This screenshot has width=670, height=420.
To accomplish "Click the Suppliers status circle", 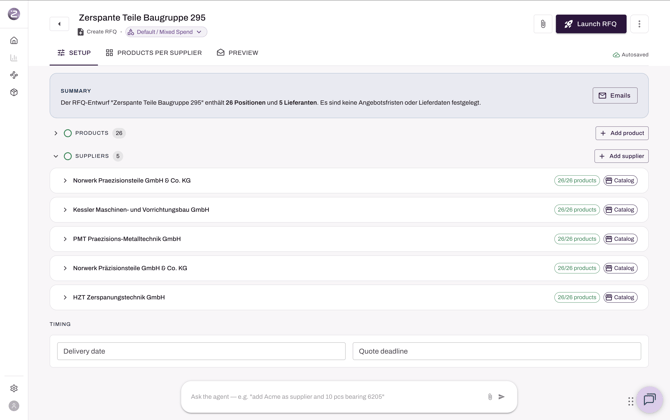I will pyautogui.click(x=68, y=156).
